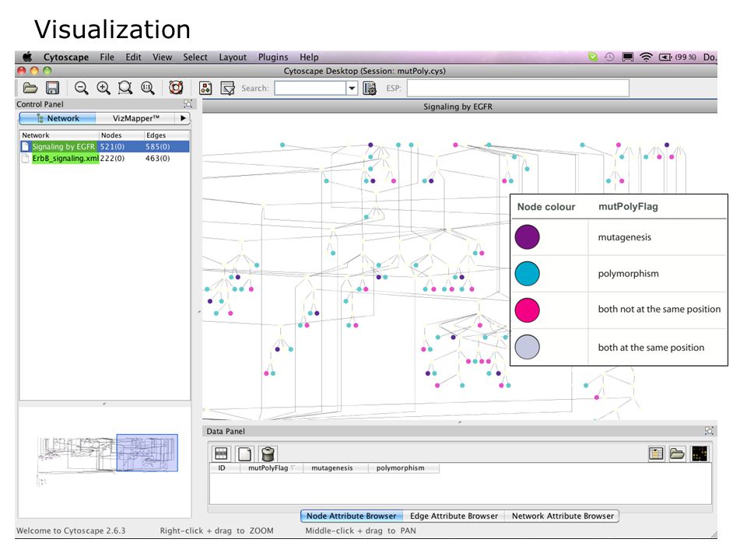The width and height of the screenshot is (747, 560).
Task: Open the File menu
Action: point(107,57)
